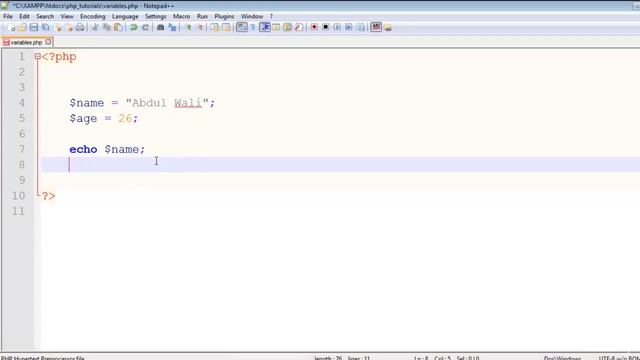Screen dimensions: 640x360
Task: Open the Encoding menu
Action: click(x=93, y=16)
